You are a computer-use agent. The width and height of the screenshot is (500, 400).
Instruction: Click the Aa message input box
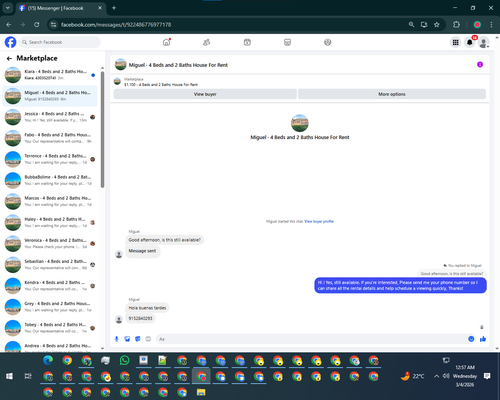[x=312, y=339]
